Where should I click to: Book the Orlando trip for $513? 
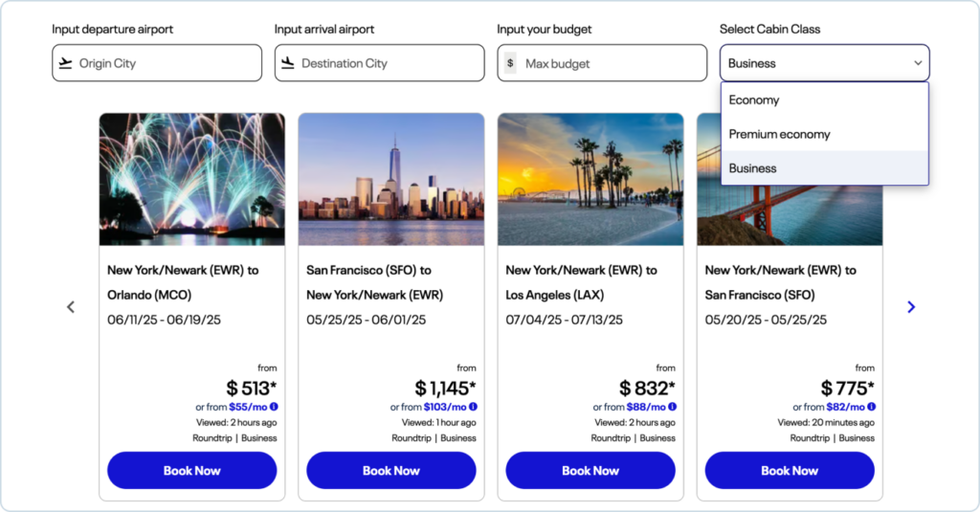191,470
